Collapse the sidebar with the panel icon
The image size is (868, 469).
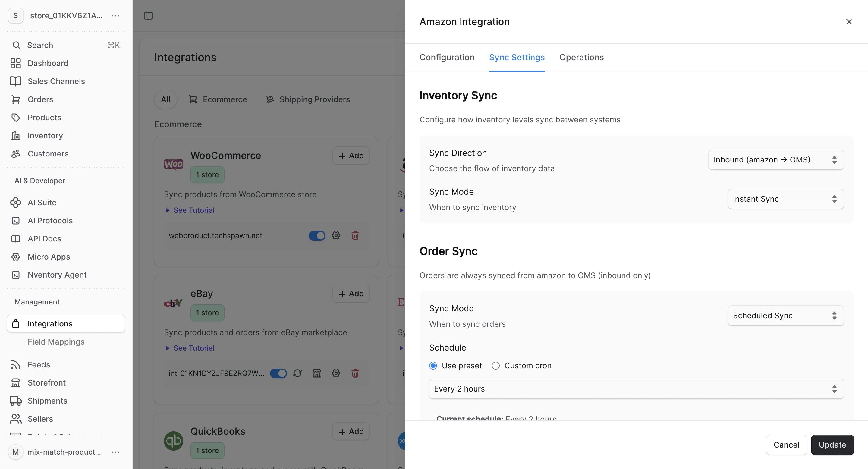click(148, 16)
